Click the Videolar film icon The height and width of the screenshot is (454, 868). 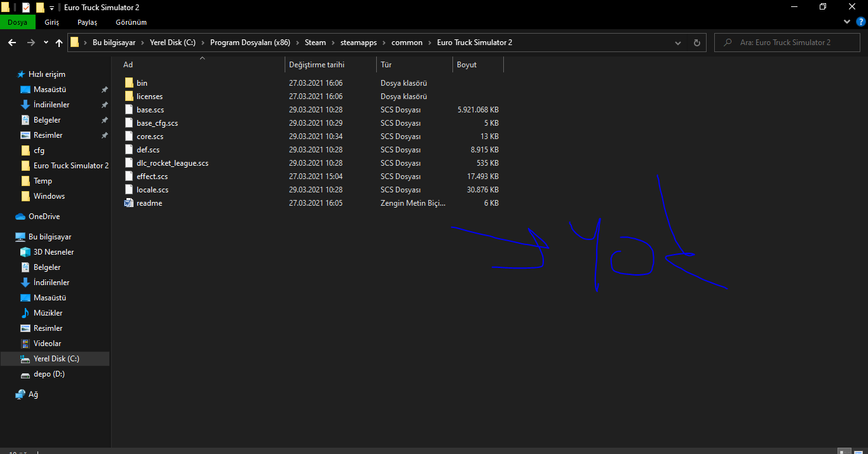(25, 344)
